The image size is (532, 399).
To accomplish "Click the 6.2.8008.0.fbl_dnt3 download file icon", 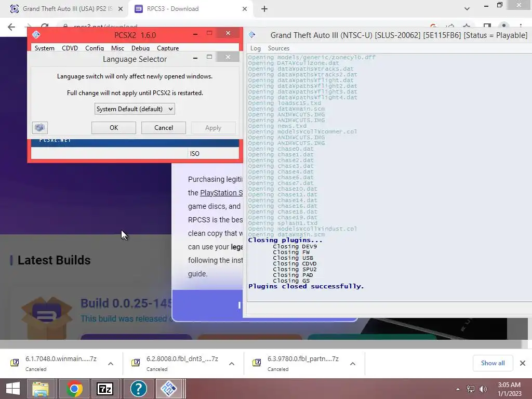I will click(136, 363).
